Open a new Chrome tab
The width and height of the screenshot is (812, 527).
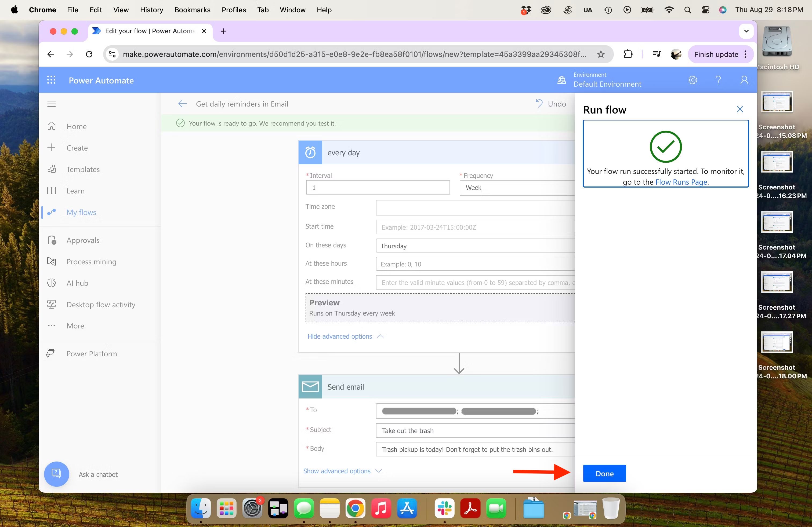point(223,31)
